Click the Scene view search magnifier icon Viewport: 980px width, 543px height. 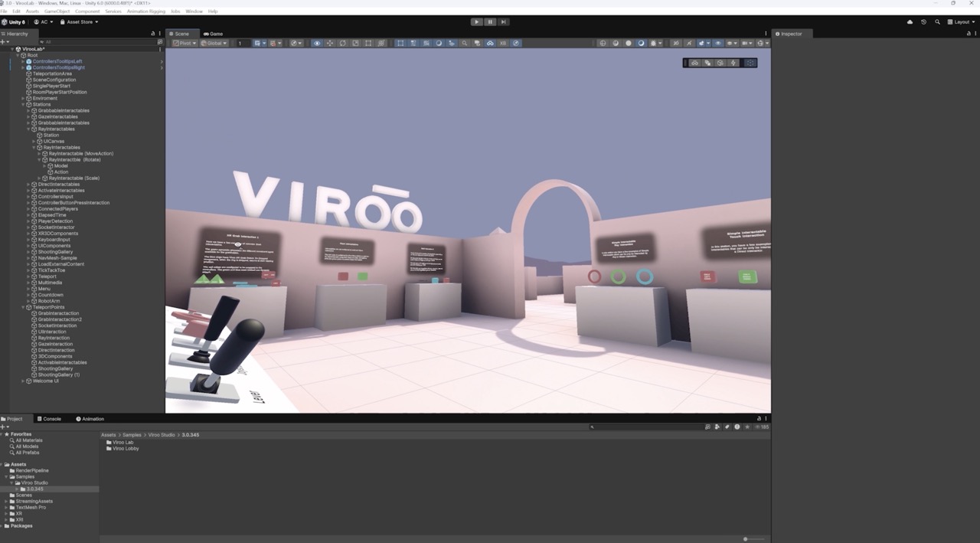tap(465, 43)
